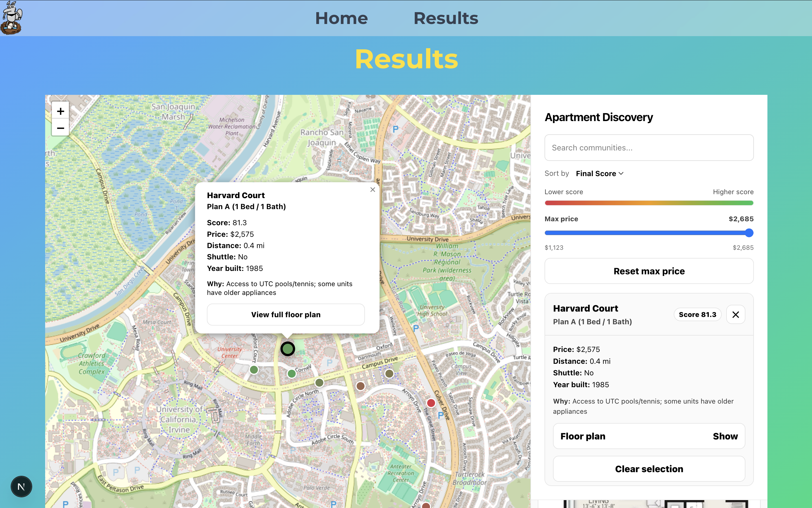Close the Harvard Court map popup
This screenshot has height=508, width=812.
click(x=372, y=190)
